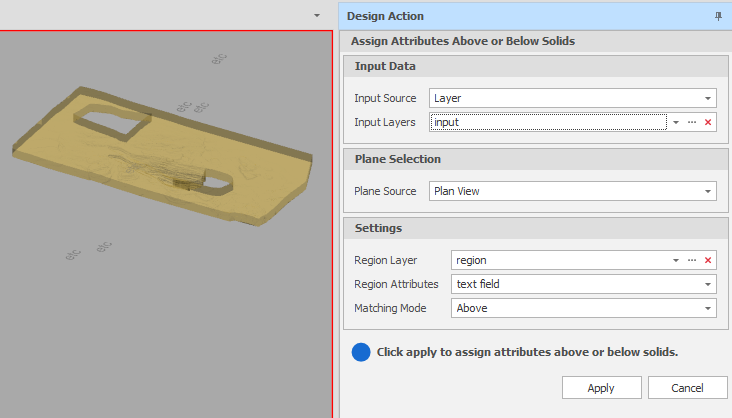This screenshot has width=732, height=418.
Task: Open the viewport tab list arrow
Action: click(x=317, y=15)
